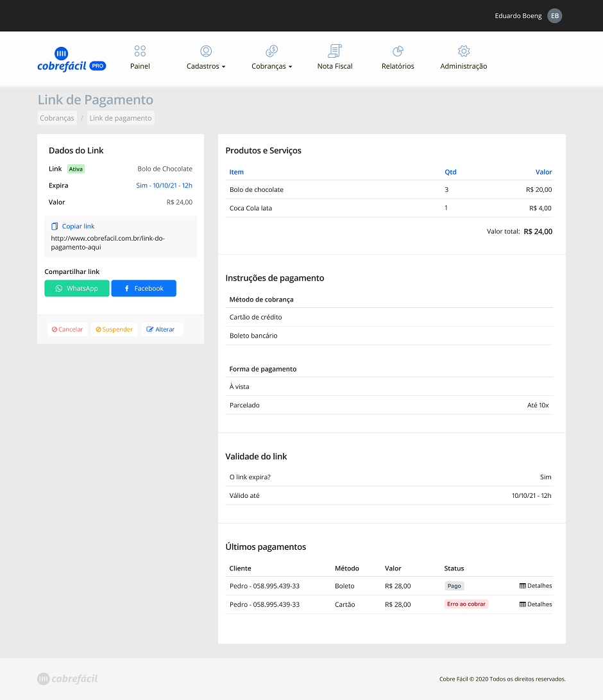Open the Eduardo Boeng user menu
The width and height of the screenshot is (603, 700).
(518, 16)
